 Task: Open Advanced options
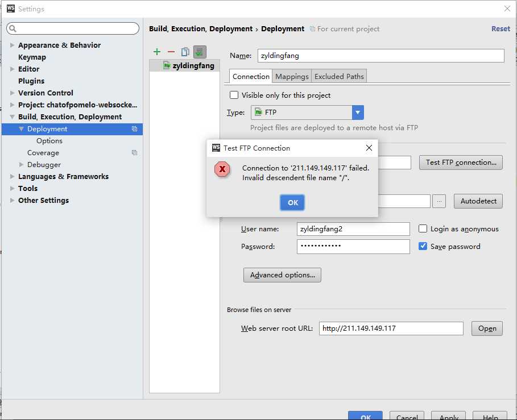282,275
